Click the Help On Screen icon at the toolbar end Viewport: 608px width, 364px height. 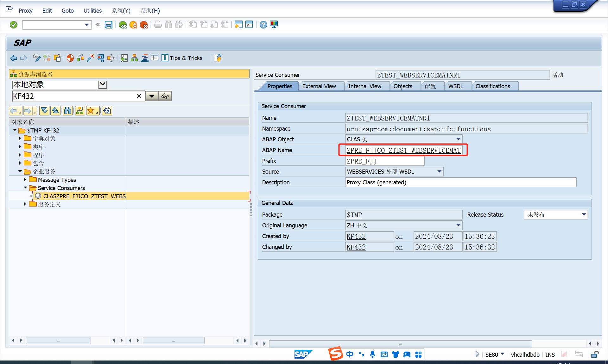click(x=218, y=58)
